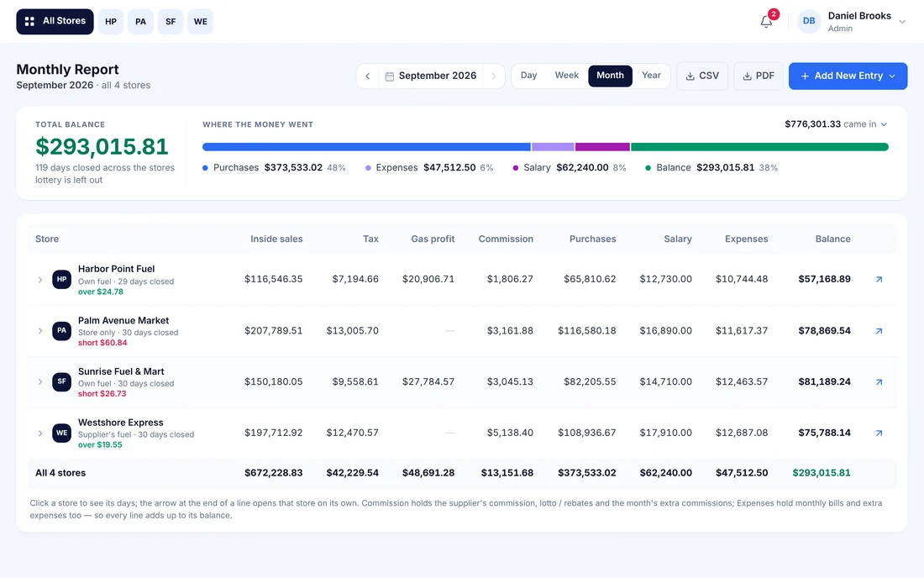Click the Sunrise Fuel & Mart store name
The height and width of the screenshot is (578, 924).
121,371
